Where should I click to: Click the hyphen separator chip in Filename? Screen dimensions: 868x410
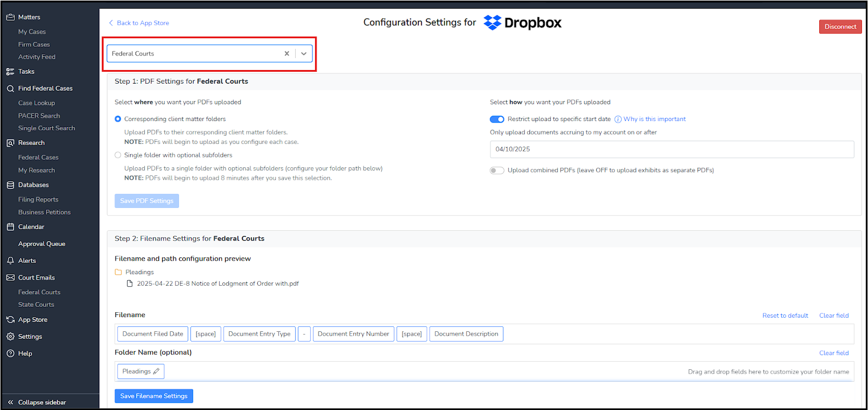(304, 334)
